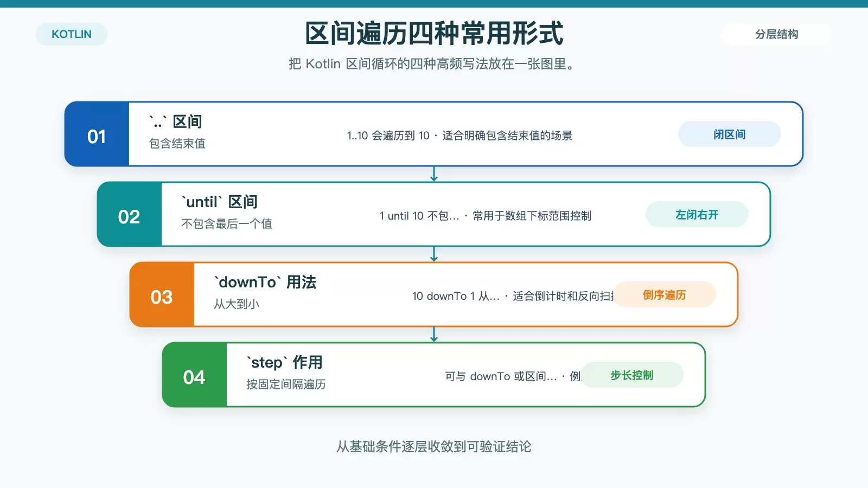Click the blue 01 number block
Image resolution: width=868 pixels, height=488 pixels.
[97, 134]
